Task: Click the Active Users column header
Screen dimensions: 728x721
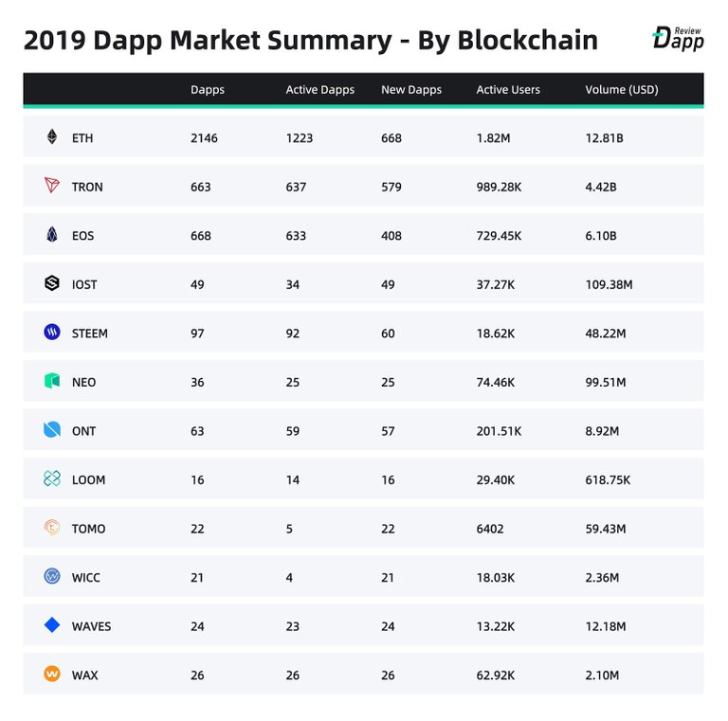Action: click(x=508, y=90)
